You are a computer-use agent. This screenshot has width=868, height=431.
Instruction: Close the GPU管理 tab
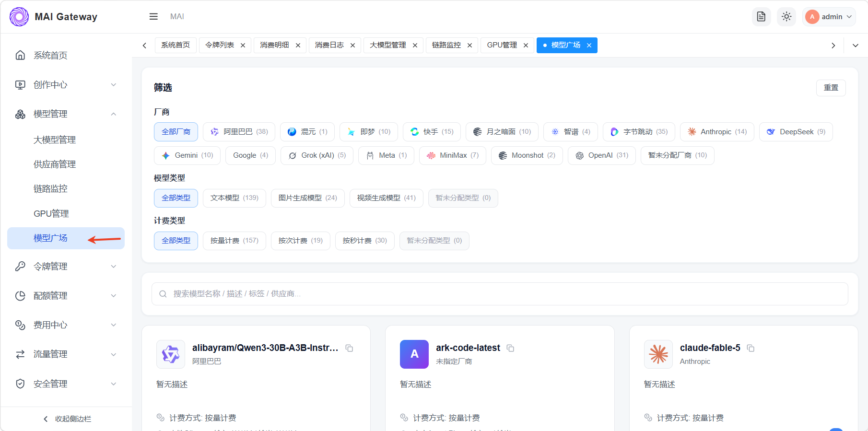coord(526,46)
